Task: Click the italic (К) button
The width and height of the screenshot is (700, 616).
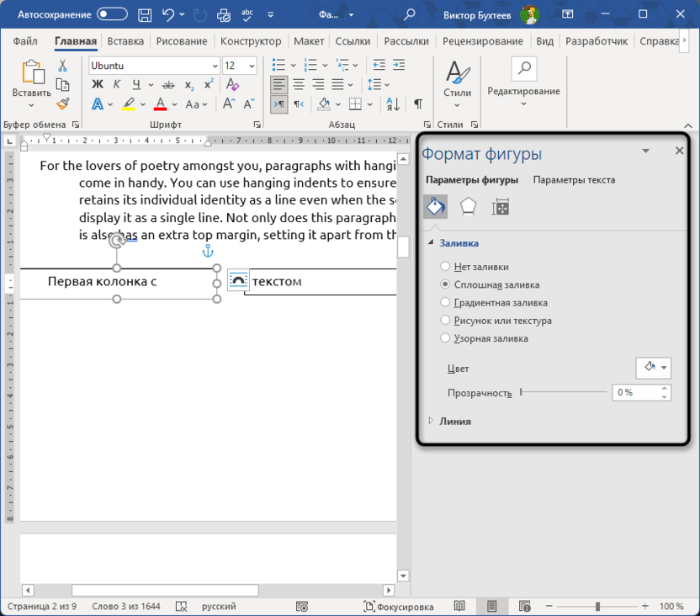Action: [117, 84]
